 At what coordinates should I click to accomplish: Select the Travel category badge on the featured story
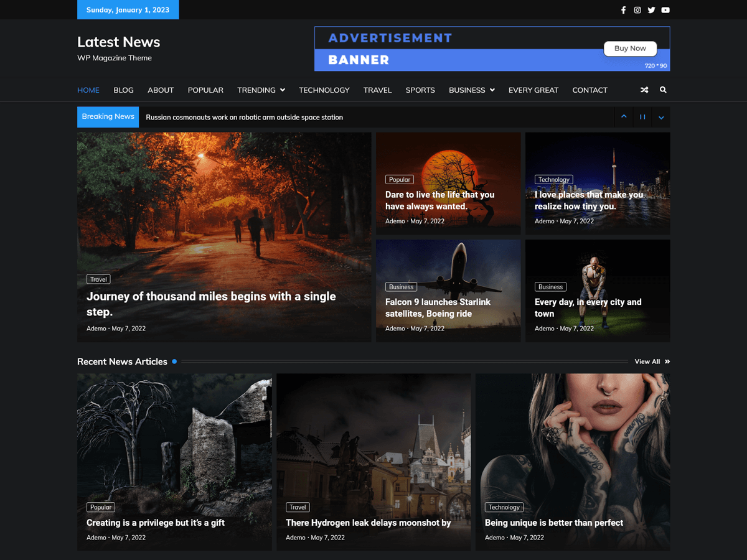(x=98, y=279)
